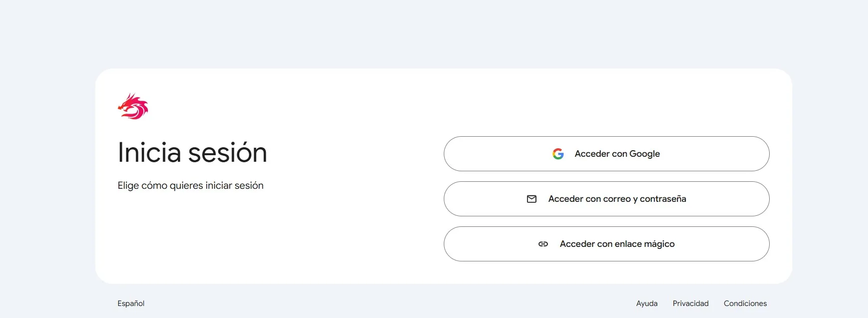The image size is (868, 318).
Task: View Condiciones in the footer
Action: [x=745, y=303]
